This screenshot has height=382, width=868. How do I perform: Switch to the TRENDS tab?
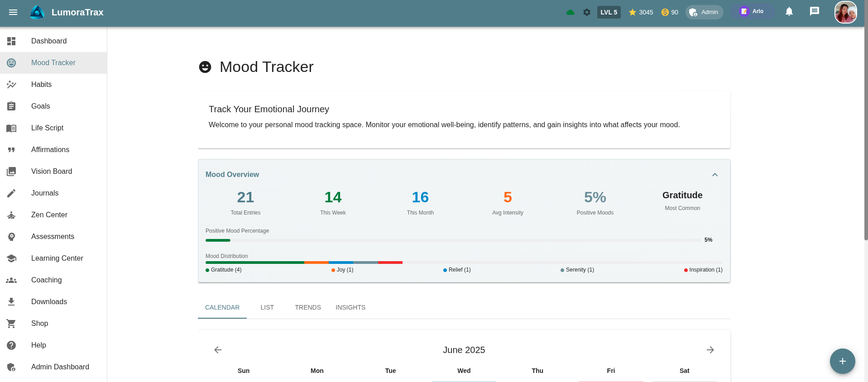click(308, 308)
